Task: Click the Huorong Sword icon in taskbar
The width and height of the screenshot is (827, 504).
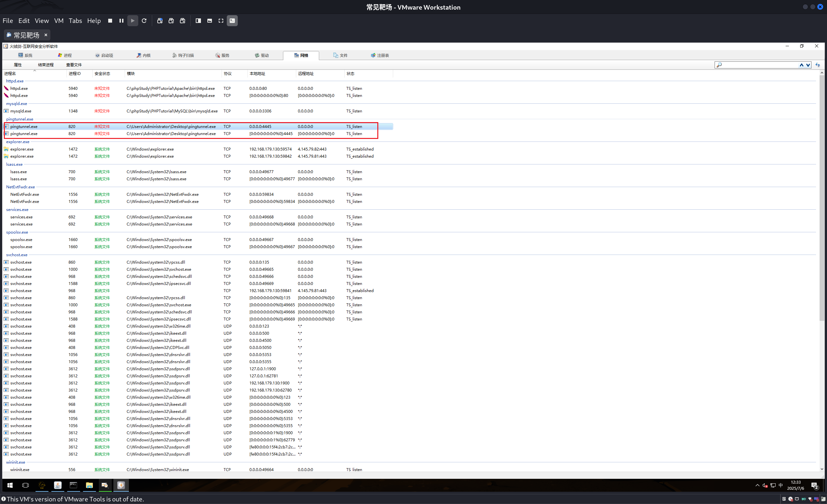Action: [x=121, y=485]
